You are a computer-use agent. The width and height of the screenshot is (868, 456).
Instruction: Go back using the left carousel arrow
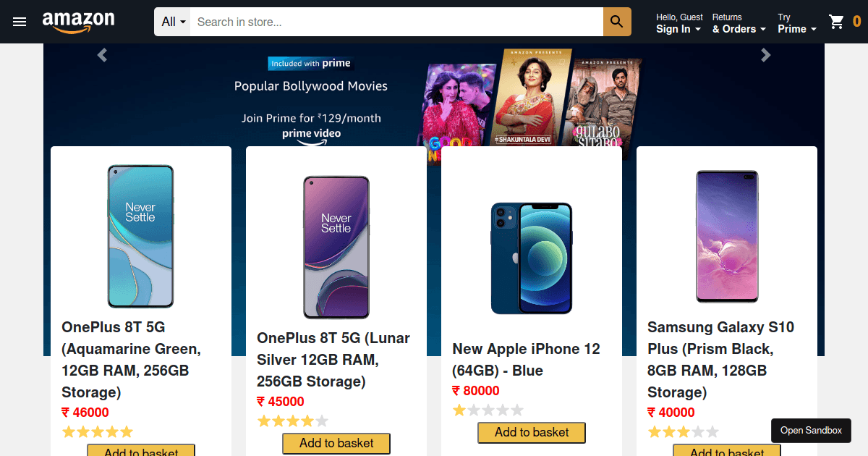point(102,54)
